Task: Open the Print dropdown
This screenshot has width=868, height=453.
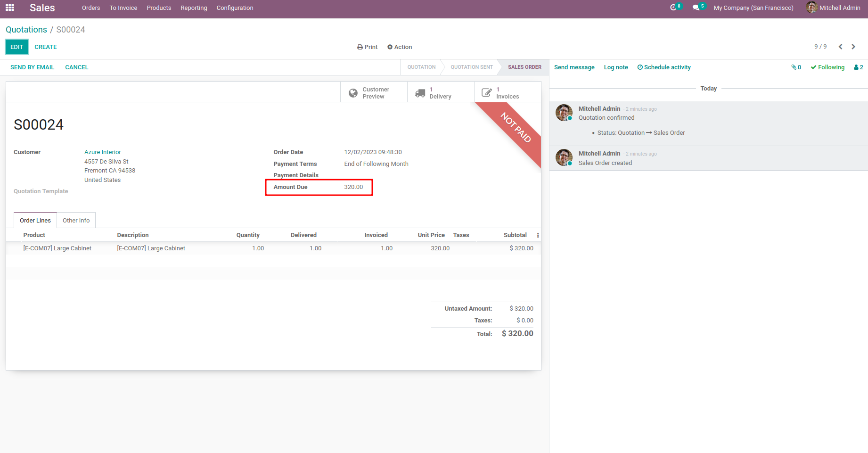Action: coord(368,47)
